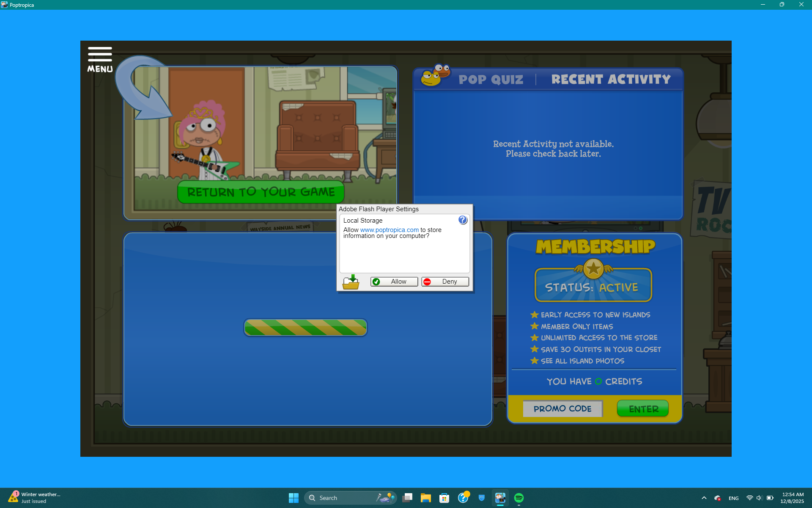The image size is (812, 508).
Task: Switch to the Recent Activity tab
Action: [611, 80]
